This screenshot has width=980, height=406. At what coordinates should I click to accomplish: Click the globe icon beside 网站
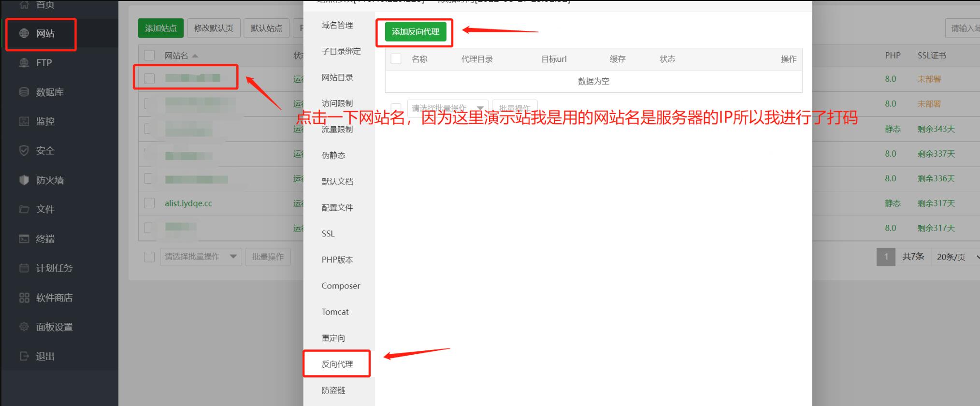(x=24, y=33)
